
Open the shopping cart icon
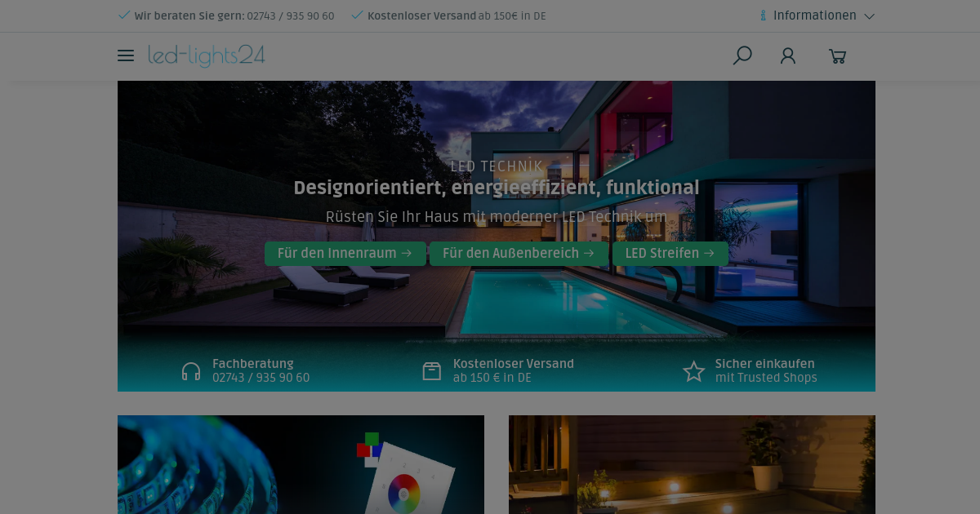tap(837, 56)
